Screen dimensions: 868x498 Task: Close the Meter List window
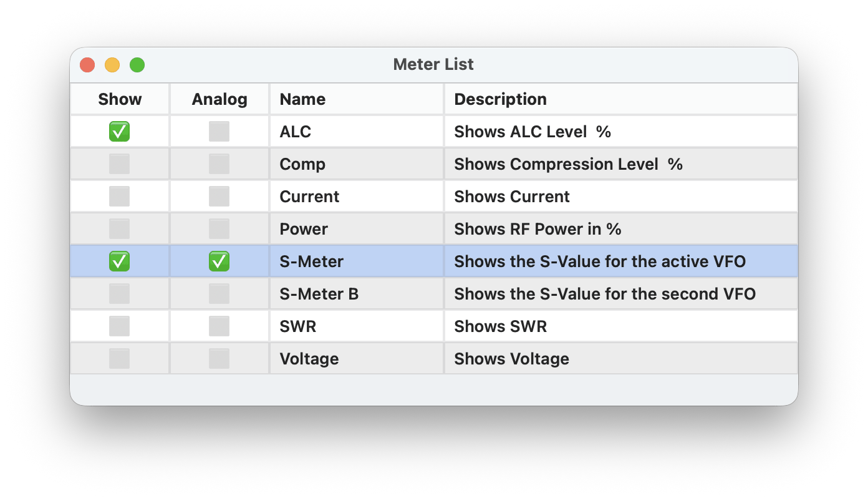(x=87, y=65)
